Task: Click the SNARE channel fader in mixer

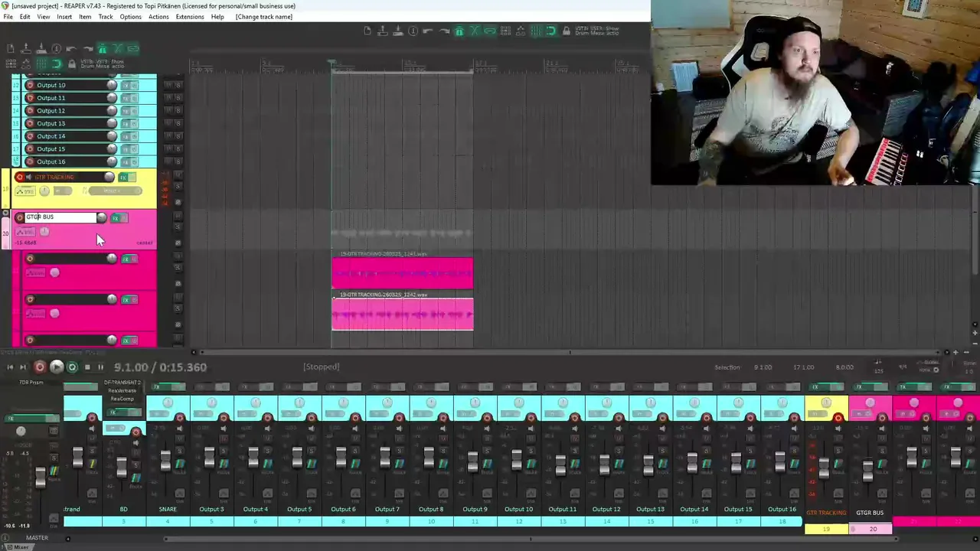Action: pyautogui.click(x=165, y=460)
